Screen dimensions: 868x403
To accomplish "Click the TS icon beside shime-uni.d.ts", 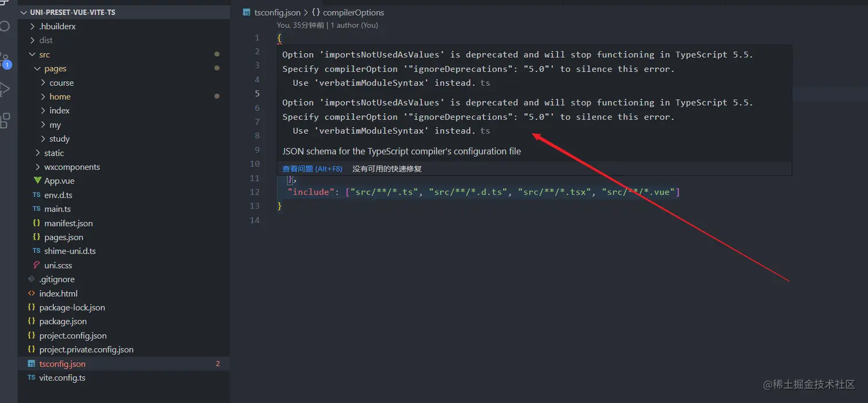I will tap(37, 251).
